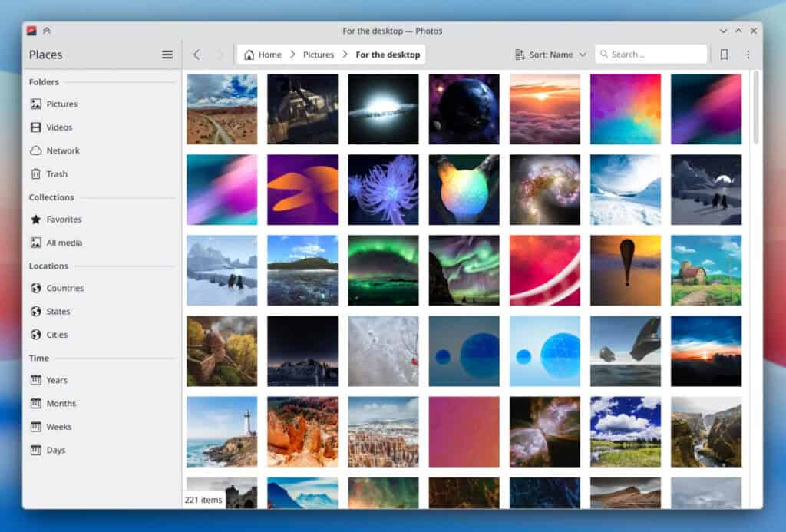This screenshot has width=786, height=532.
Task: Click the Network sidebar label
Action: (63, 150)
